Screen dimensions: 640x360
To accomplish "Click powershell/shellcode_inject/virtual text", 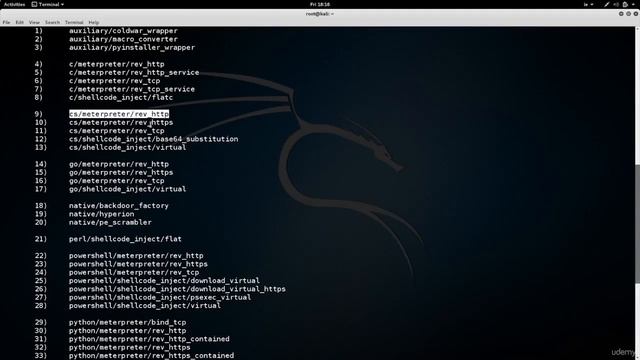I will pyautogui.click(x=145, y=306).
